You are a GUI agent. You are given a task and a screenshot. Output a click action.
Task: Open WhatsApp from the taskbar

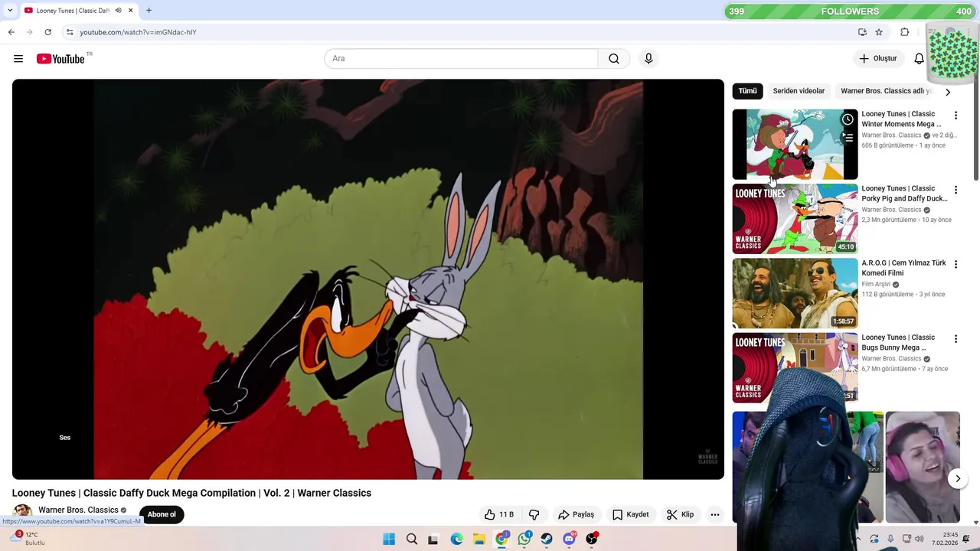click(524, 539)
